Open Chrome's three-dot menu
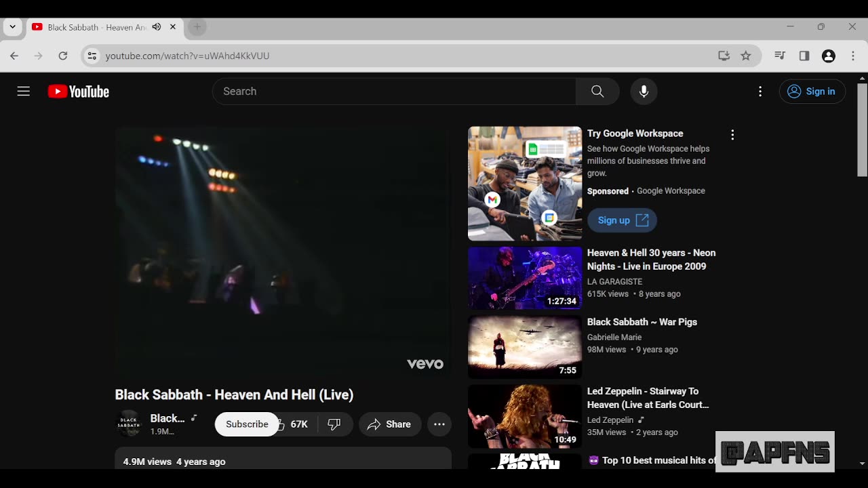The image size is (868, 488). (x=853, y=56)
